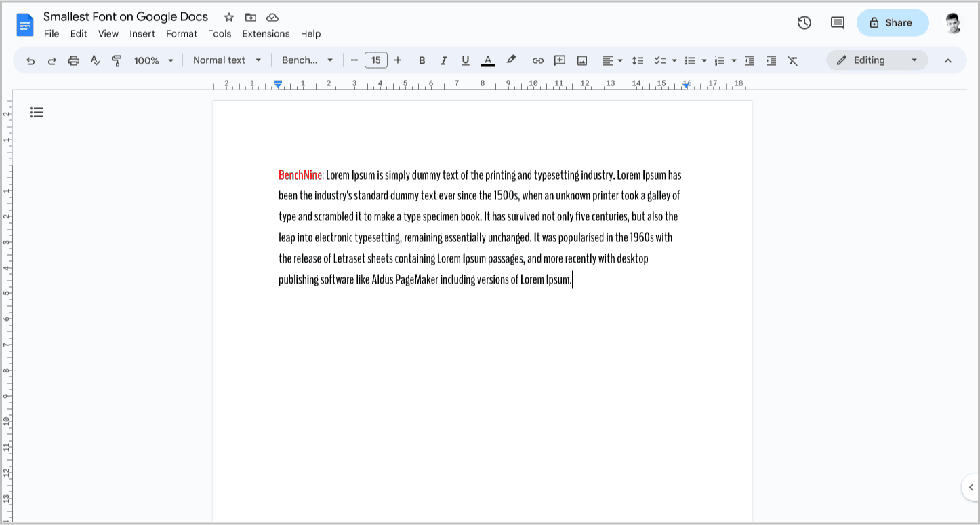Decrease font size with minus button

(x=354, y=60)
